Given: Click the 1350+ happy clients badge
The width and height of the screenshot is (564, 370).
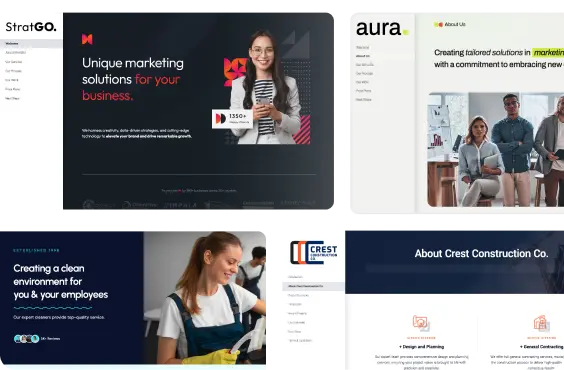Looking at the screenshot, I should [232, 119].
